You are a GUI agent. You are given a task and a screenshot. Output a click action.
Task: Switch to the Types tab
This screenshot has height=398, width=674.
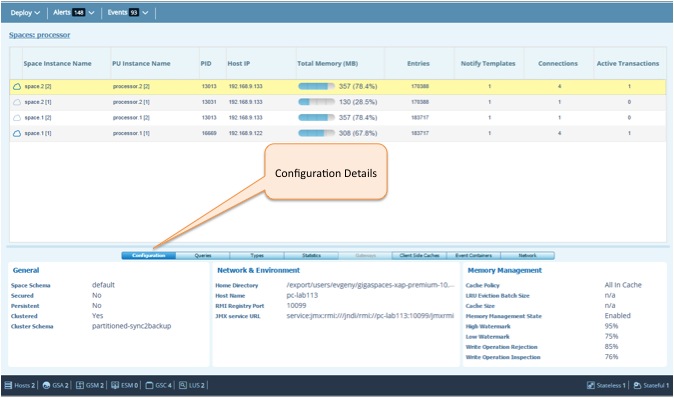pyautogui.click(x=257, y=256)
